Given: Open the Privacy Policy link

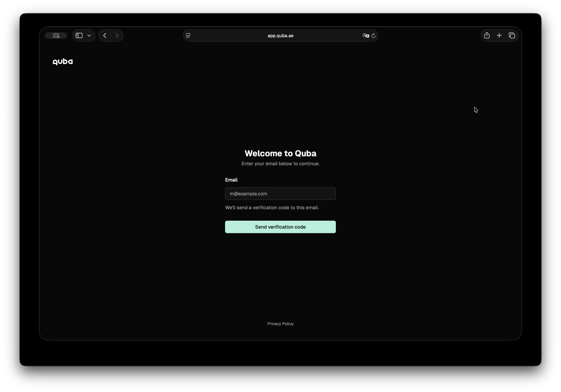Looking at the screenshot, I should [x=280, y=324].
